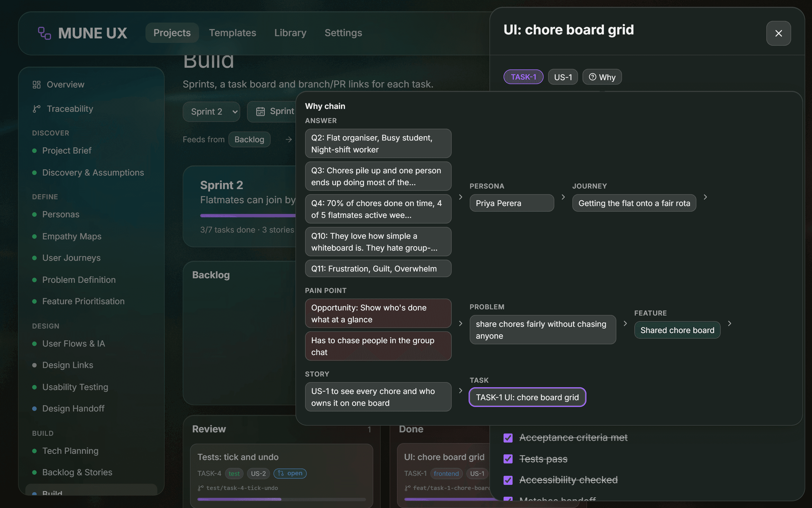Switch to the Templates tab

click(233, 32)
